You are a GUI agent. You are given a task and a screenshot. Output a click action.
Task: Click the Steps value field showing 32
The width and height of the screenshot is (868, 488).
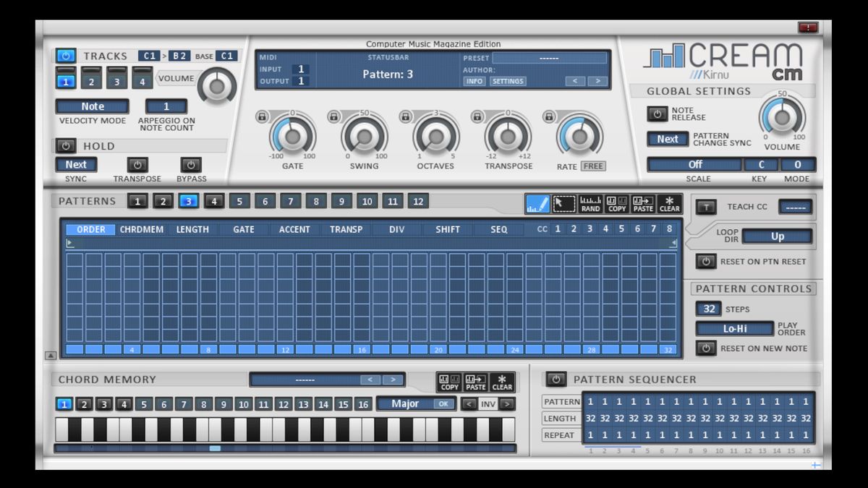(x=709, y=309)
